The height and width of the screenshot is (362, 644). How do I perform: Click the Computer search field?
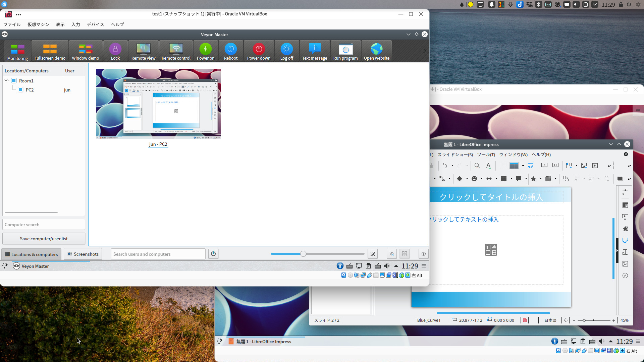tap(44, 225)
